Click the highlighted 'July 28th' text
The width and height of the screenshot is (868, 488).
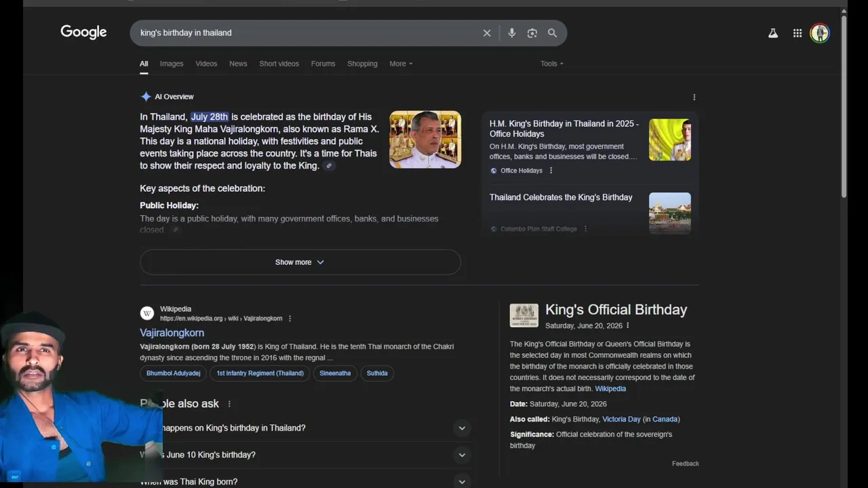tap(210, 117)
